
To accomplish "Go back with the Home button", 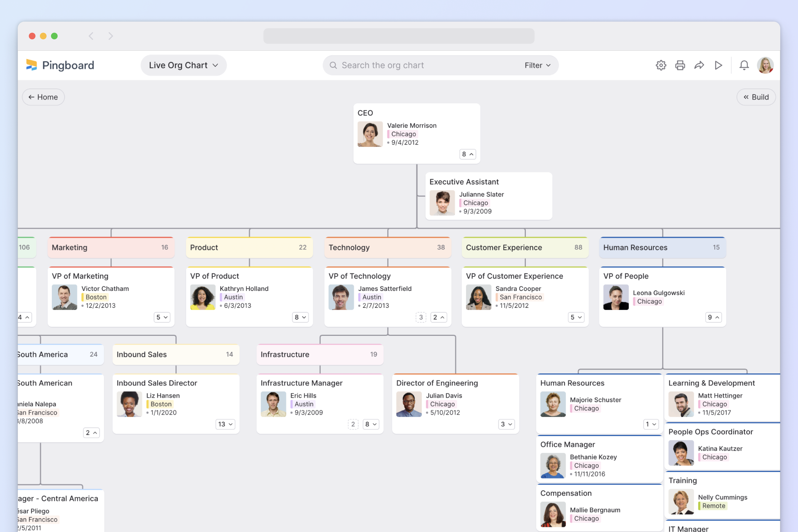I will 43,97.
